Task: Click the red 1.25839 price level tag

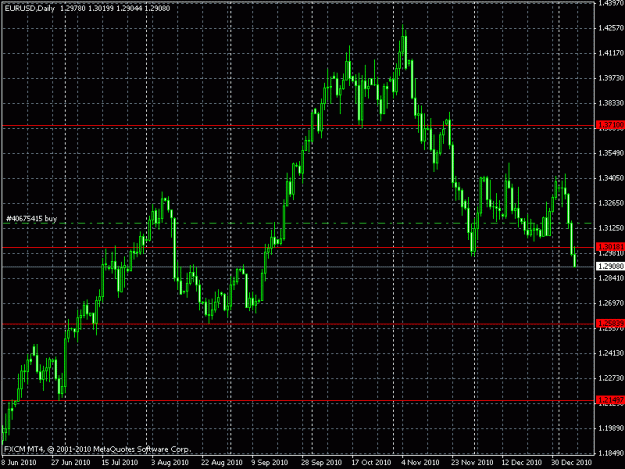Action: click(x=611, y=323)
